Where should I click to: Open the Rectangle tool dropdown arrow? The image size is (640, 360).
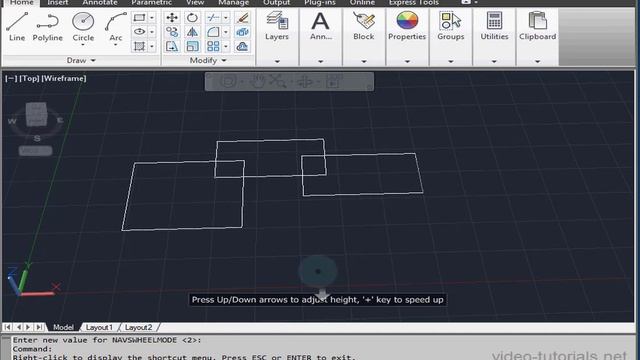tap(152, 18)
